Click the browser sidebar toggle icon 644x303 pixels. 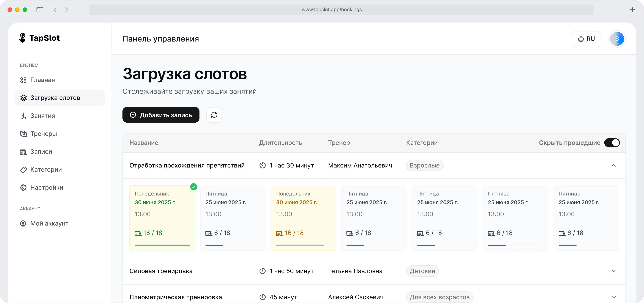(x=40, y=10)
